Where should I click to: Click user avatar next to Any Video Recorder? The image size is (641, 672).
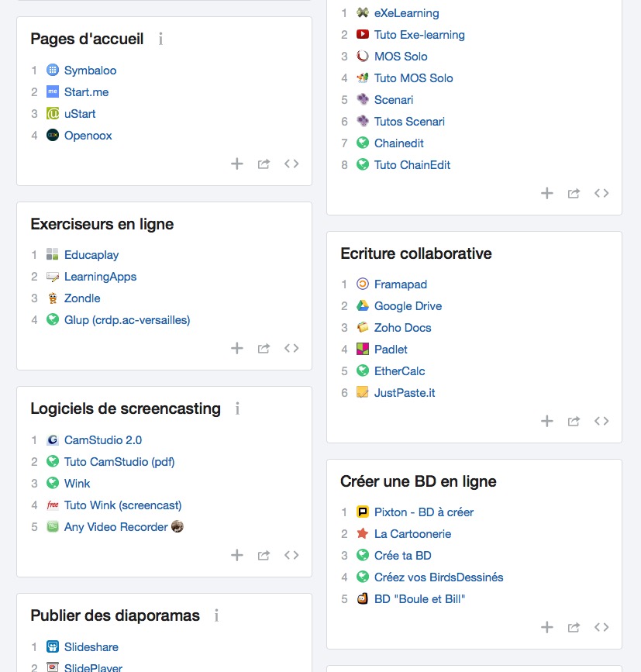click(x=177, y=526)
